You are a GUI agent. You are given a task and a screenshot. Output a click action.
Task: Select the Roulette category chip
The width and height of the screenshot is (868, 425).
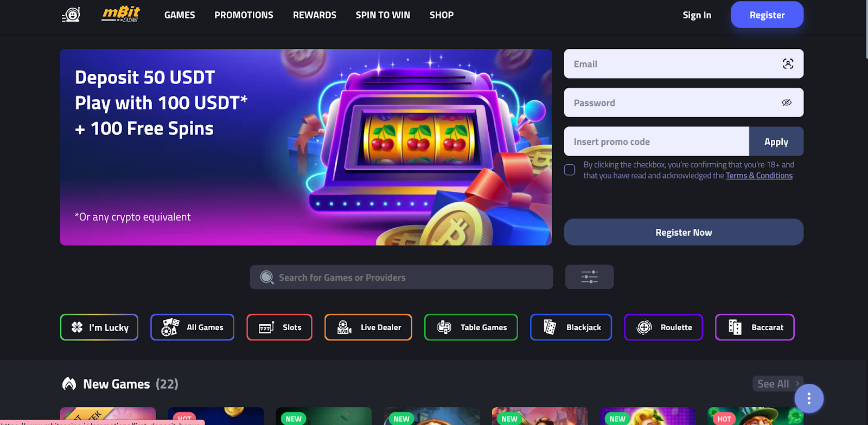(663, 327)
